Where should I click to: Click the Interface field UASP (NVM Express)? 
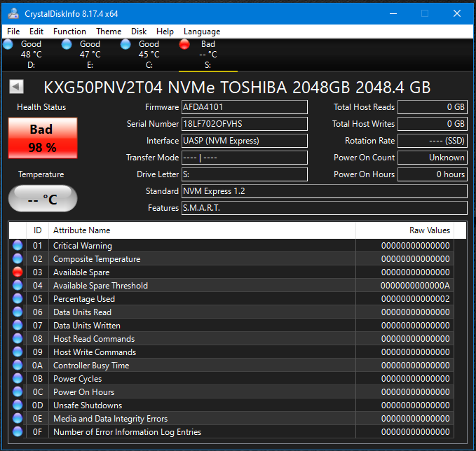click(x=245, y=141)
